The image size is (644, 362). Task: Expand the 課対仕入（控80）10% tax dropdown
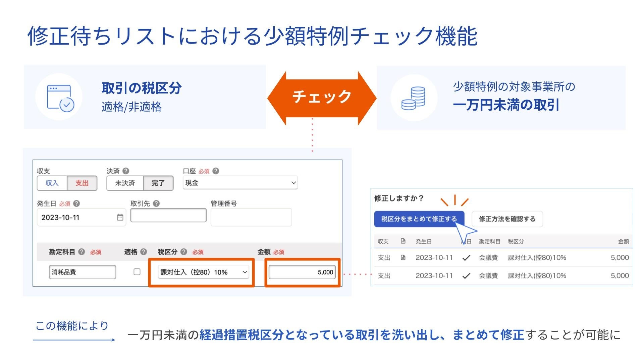pos(204,272)
